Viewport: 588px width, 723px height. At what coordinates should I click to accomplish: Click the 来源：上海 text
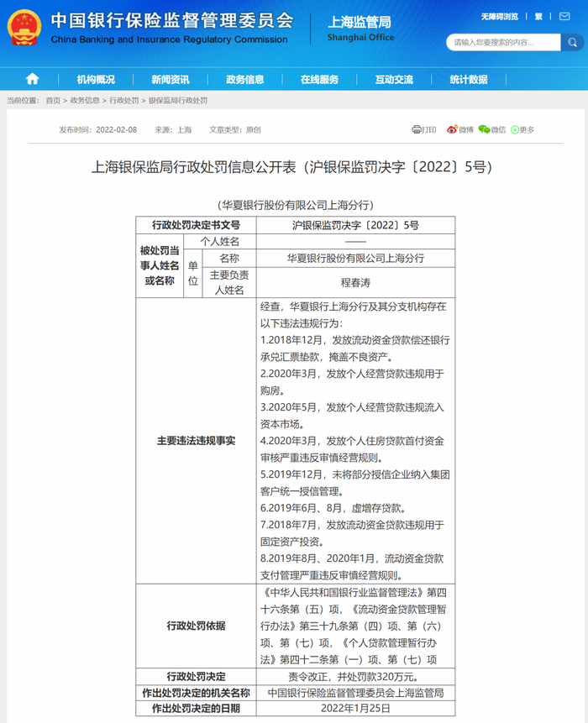coord(173,130)
